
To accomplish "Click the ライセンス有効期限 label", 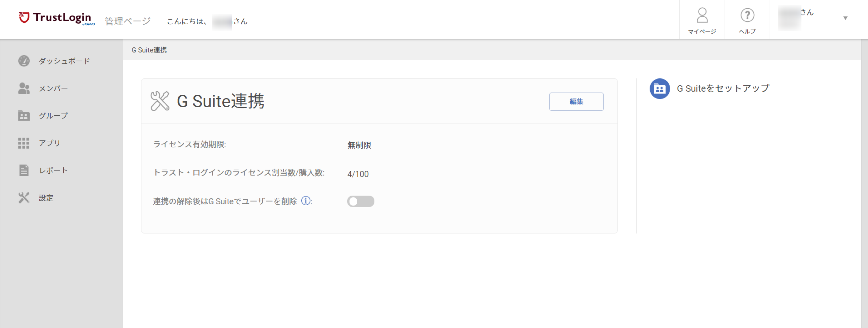I will coord(190,144).
